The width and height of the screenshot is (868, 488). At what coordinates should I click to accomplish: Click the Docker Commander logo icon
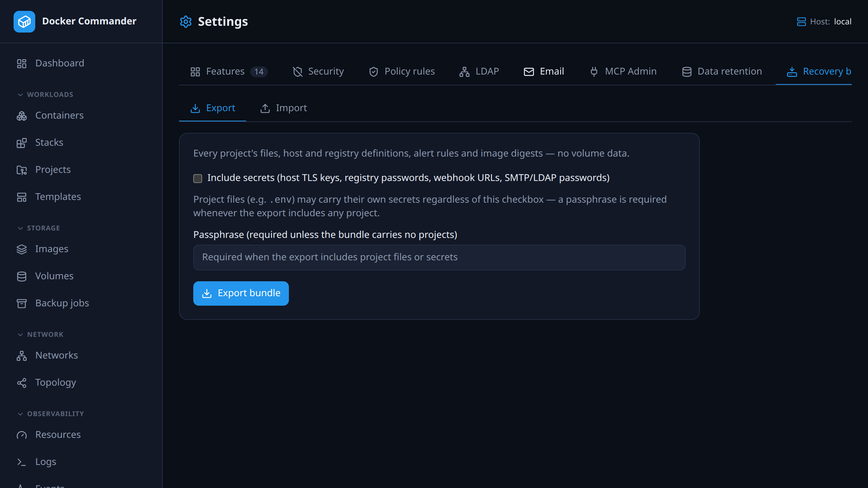(x=24, y=21)
